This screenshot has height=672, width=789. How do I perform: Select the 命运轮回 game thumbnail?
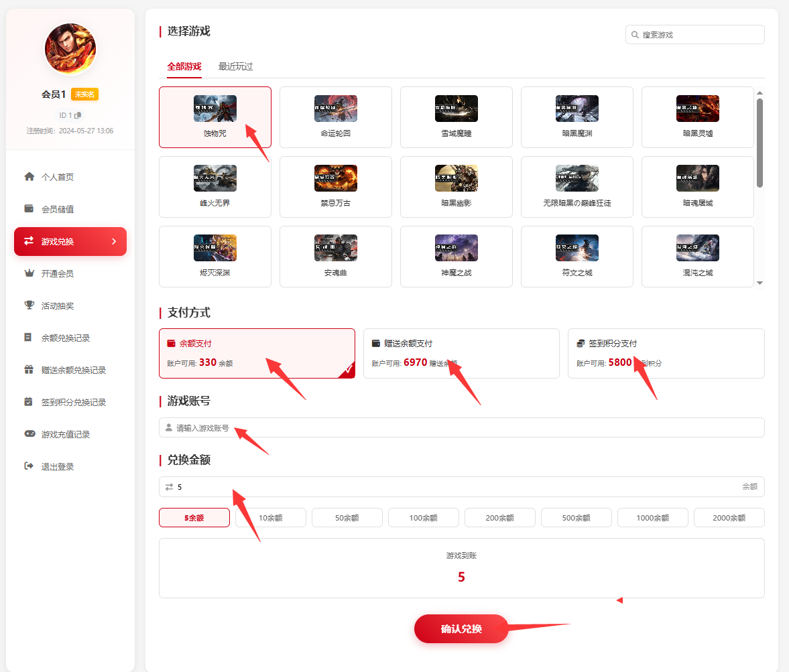pyautogui.click(x=336, y=109)
